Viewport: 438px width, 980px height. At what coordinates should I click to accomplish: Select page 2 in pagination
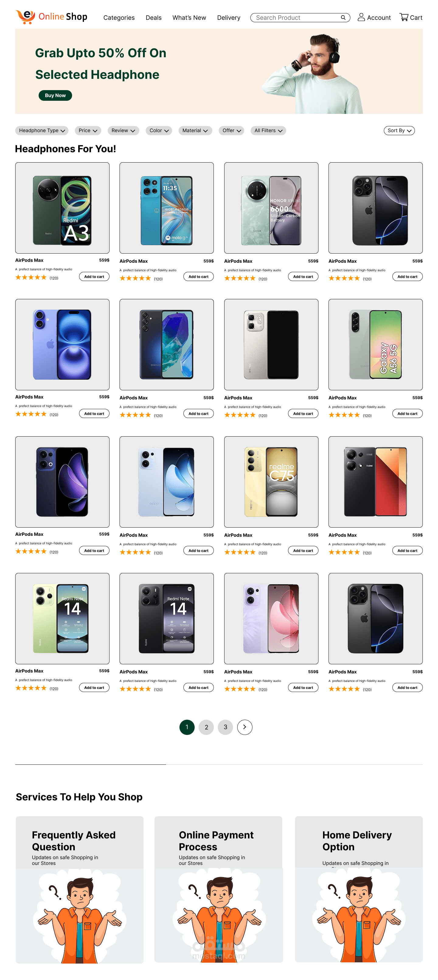(206, 727)
